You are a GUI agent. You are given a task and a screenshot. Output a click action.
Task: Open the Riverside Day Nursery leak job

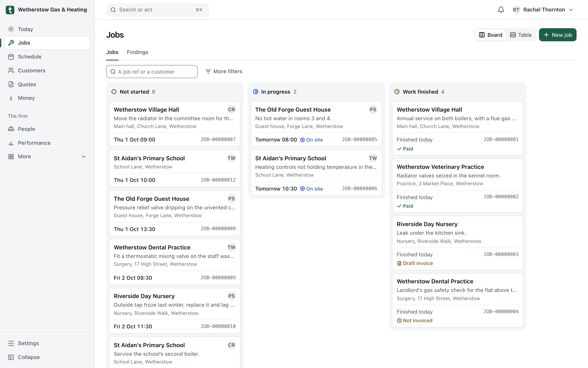[458, 243]
